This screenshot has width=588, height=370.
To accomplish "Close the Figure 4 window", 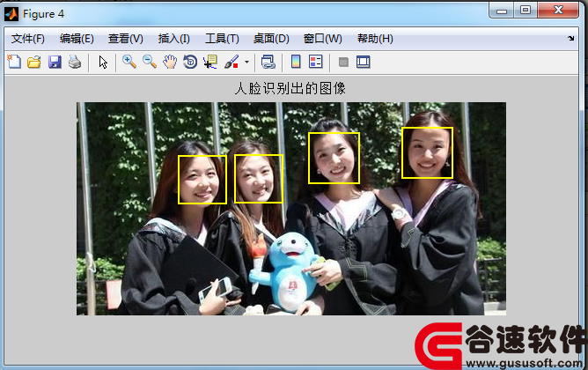I will (558, 11).
